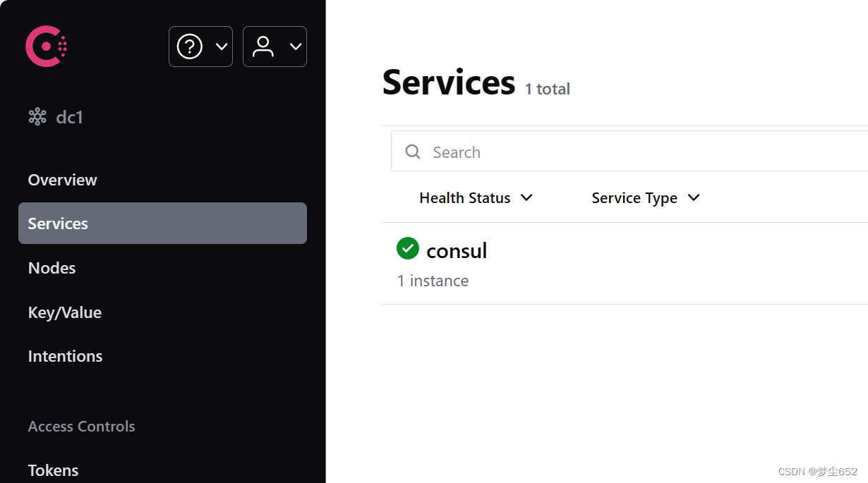Expand the user menu chevron
The image size is (868, 483).
[x=294, y=47]
